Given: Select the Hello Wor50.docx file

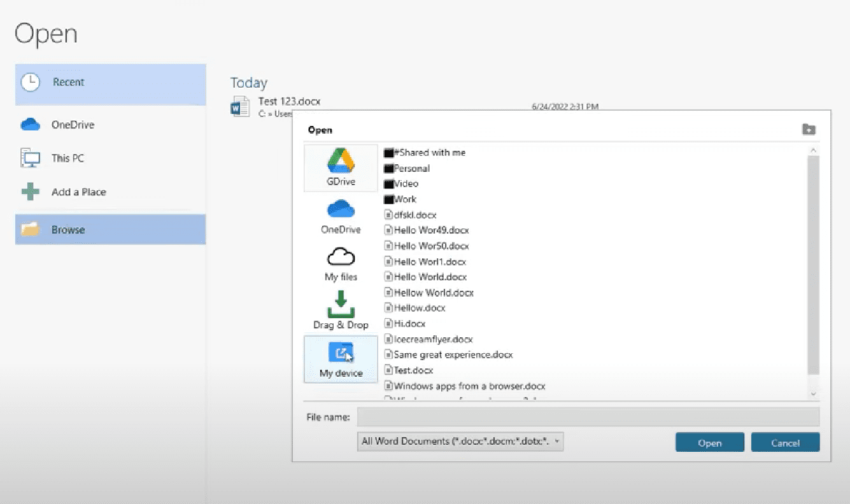Looking at the screenshot, I should [x=427, y=246].
